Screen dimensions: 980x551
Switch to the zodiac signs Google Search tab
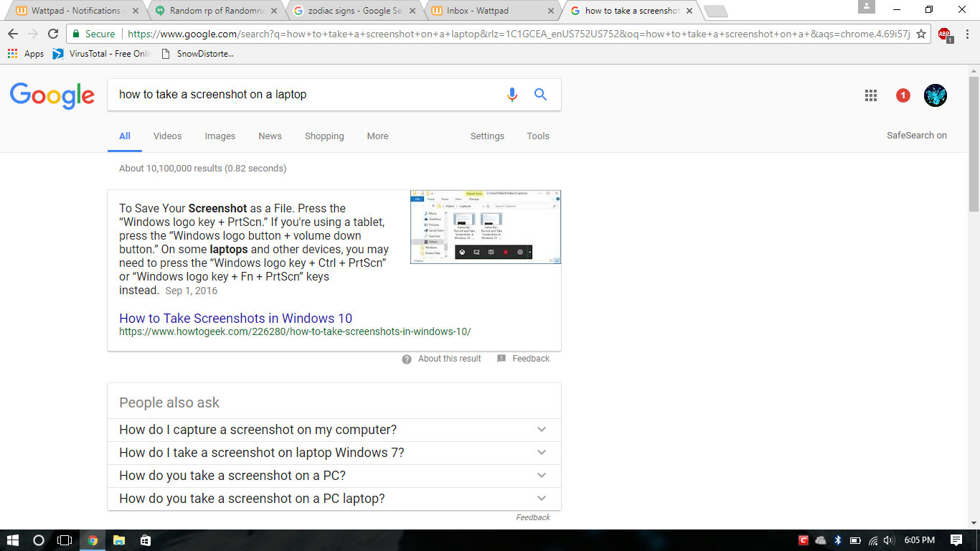click(353, 11)
